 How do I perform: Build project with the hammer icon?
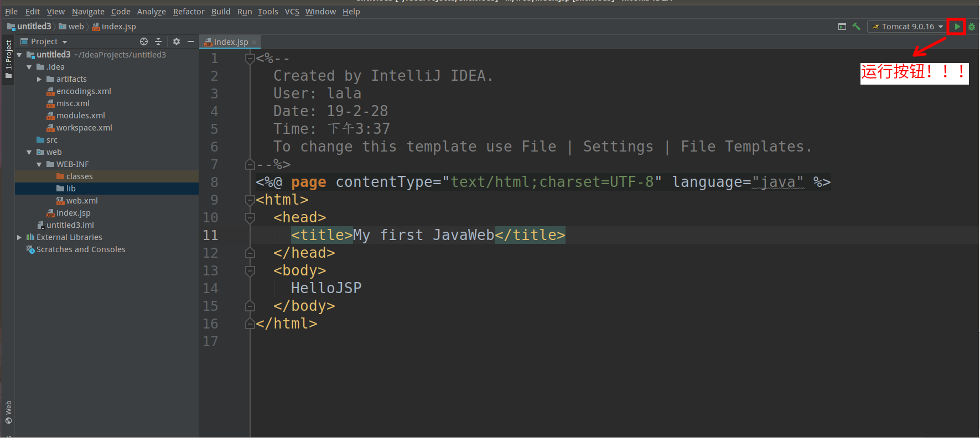click(856, 27)
